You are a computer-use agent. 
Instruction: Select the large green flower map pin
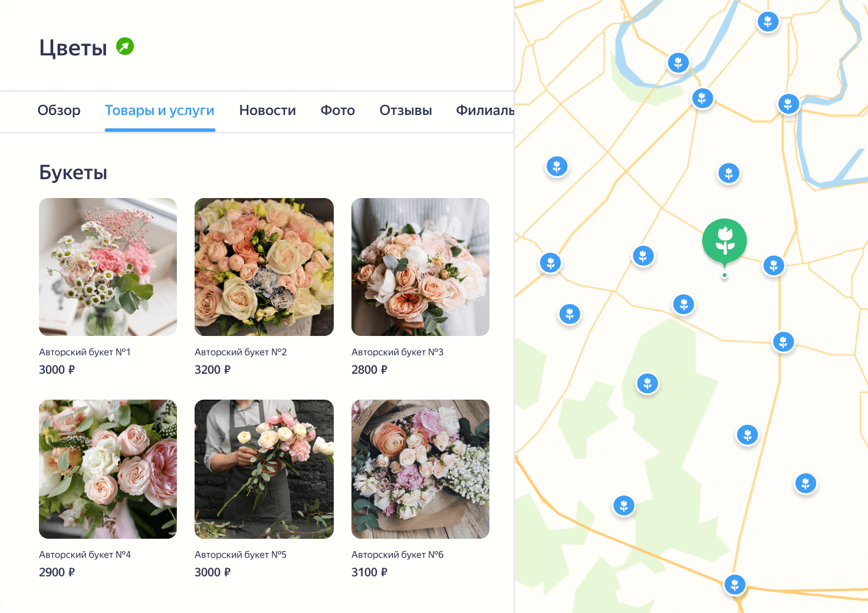(x=724, y=240)
